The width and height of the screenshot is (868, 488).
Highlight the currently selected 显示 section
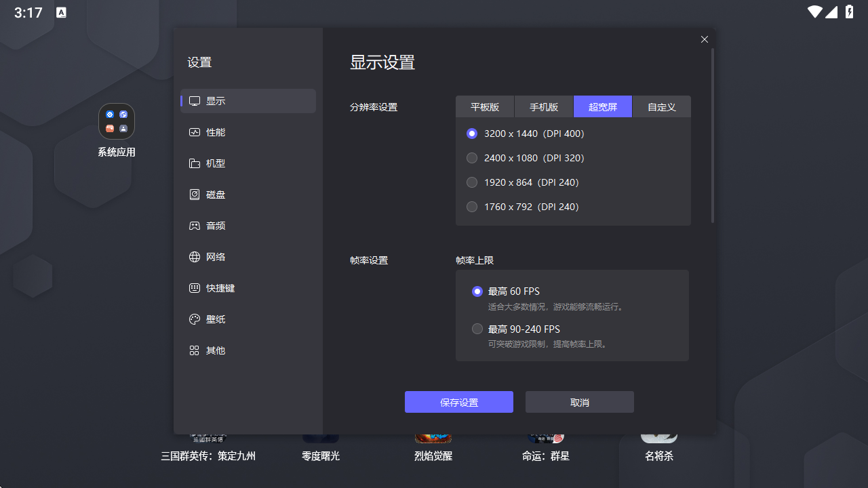(x=214, y=100)
